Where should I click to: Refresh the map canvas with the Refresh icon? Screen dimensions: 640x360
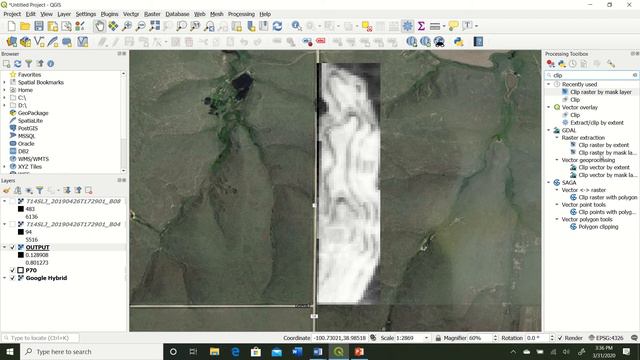278,26
